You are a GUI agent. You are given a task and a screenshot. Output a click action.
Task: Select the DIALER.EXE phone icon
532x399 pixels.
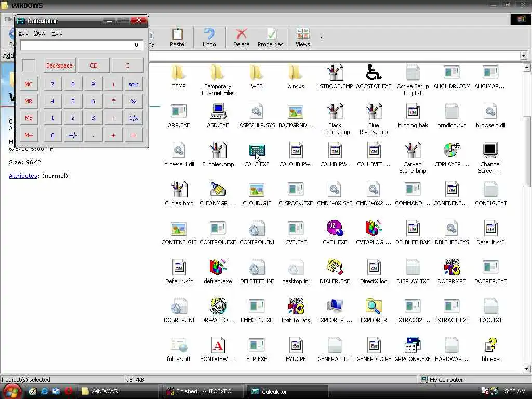click(x=335, y=268)
